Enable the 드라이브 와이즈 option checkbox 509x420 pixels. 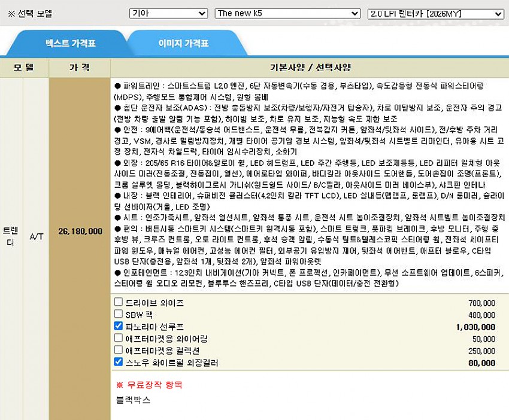pos(119,302)
